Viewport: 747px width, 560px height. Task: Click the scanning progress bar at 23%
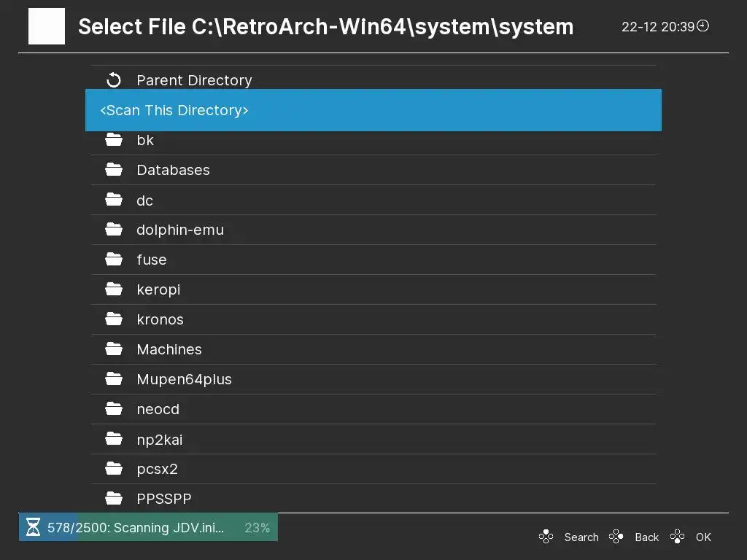click(148, 527)
